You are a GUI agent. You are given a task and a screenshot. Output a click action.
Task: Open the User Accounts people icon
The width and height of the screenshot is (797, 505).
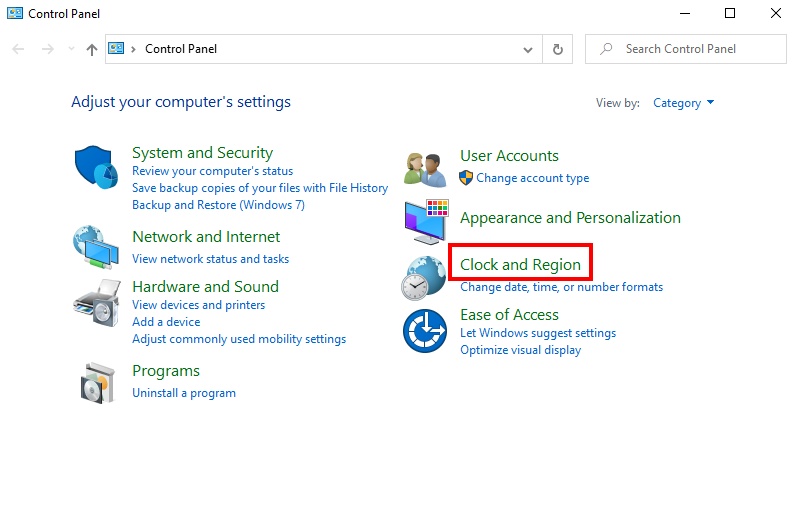[x=425, y=170]
